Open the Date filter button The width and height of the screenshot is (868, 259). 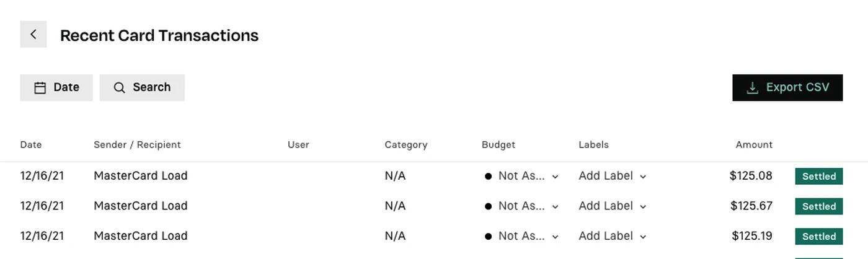point(56,87)
